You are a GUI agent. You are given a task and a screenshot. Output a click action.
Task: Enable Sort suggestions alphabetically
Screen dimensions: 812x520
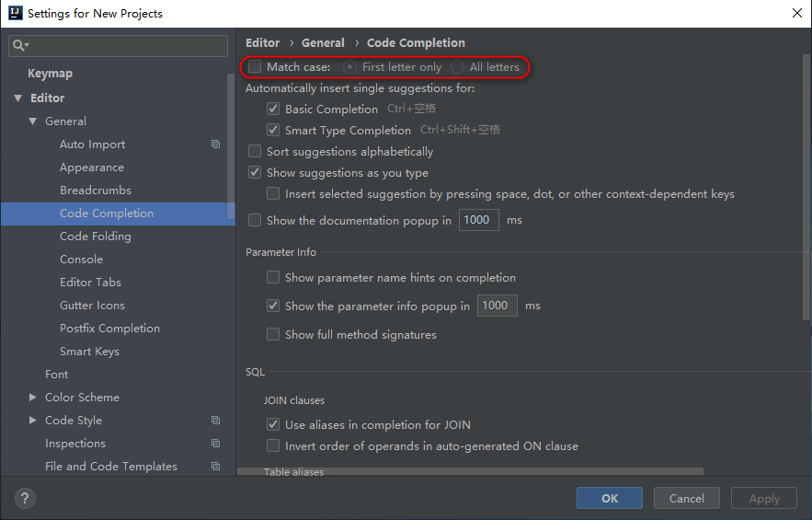click(x=255, y=151)
